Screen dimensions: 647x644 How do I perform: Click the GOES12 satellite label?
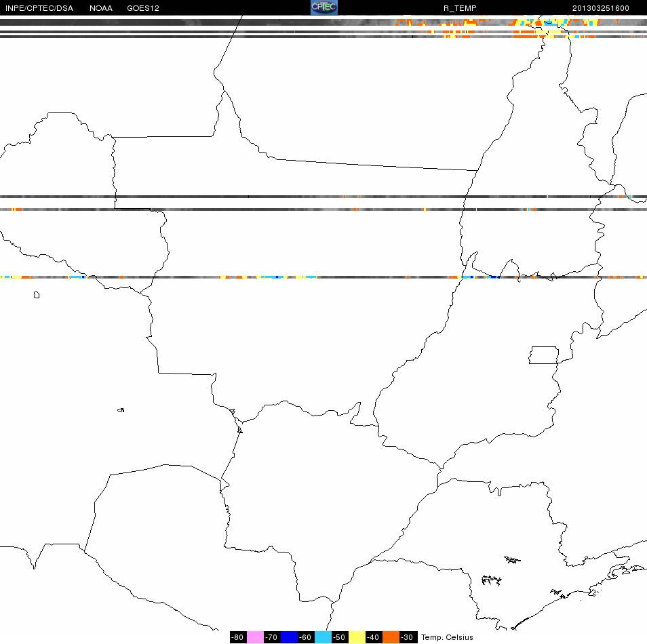(143, 8)
